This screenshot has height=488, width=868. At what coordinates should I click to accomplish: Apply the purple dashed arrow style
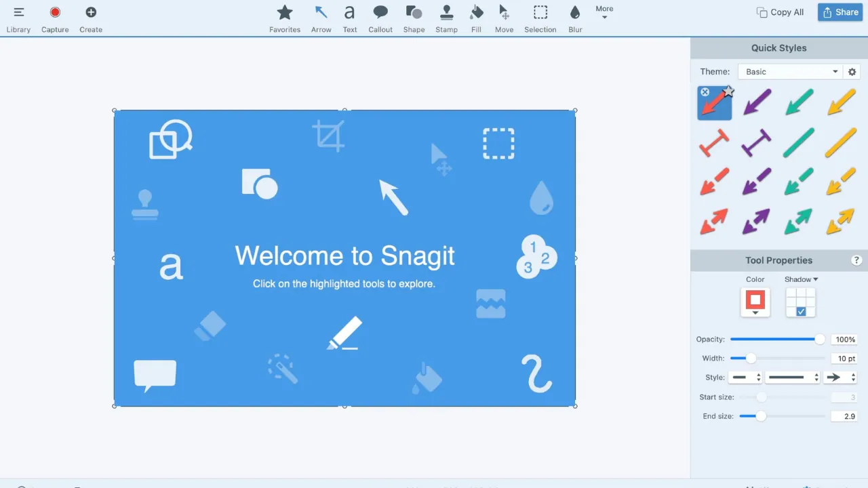(757, 182)
